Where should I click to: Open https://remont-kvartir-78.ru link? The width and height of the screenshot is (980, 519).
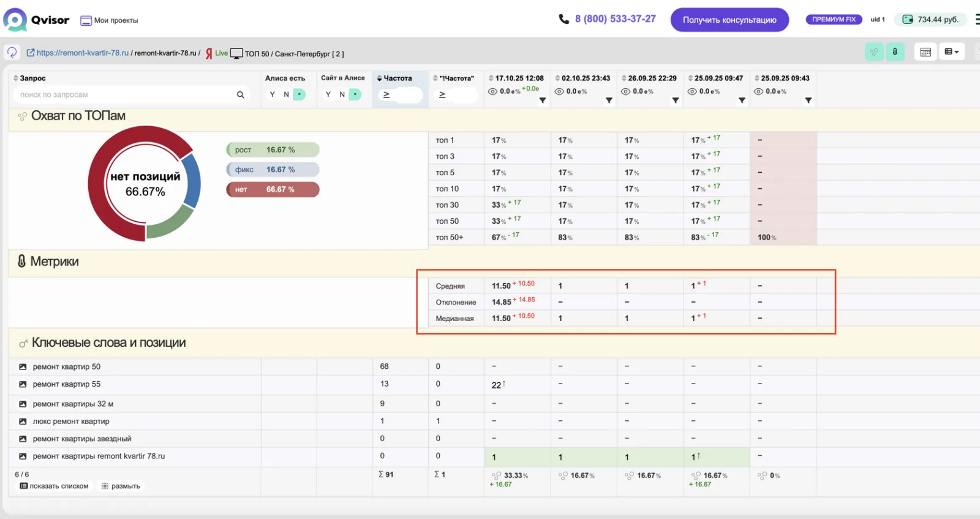[x=82, y=53]
